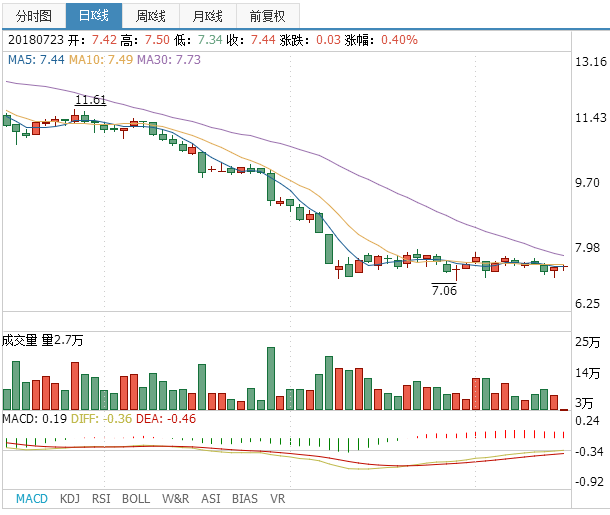This screenshot has height=515, width=610.
Task: Click the MA30: 7.73 legend text
Action: pos(169,60)
